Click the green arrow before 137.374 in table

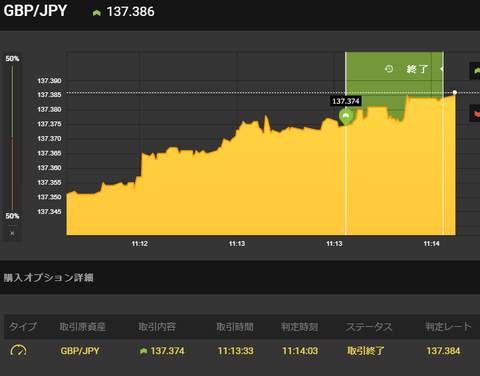pos(144,351)
